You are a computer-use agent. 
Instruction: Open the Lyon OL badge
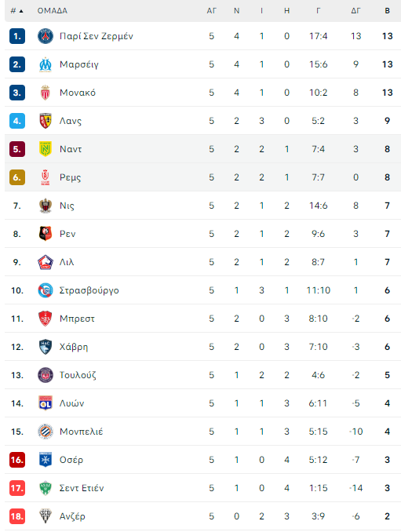click(45, 403)
